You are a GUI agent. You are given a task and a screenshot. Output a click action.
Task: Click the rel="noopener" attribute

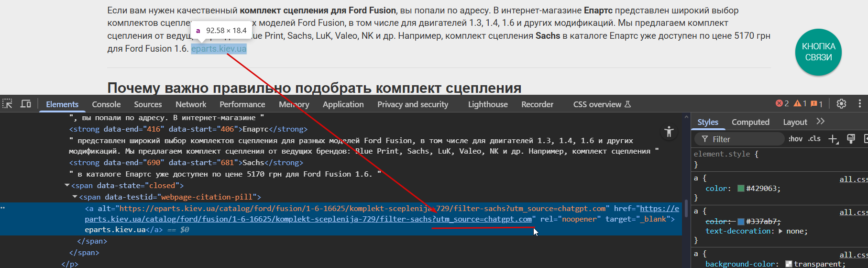[x=571, y=219]
